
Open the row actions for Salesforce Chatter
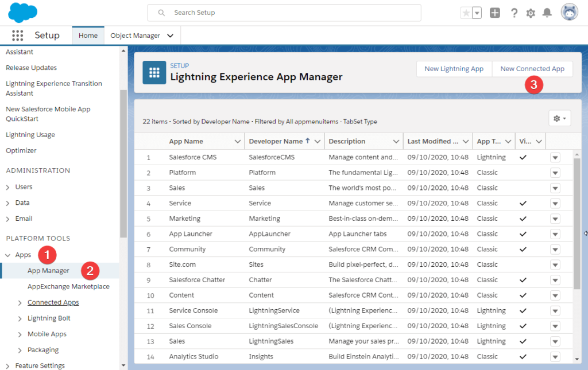tap(555, 280)
